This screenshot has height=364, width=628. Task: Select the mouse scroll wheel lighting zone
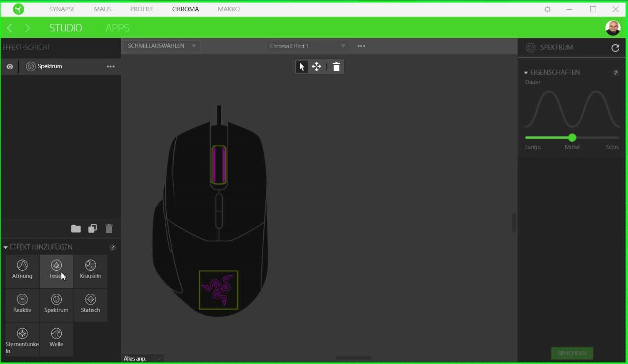pyautogui.click(x=219, y=164)
